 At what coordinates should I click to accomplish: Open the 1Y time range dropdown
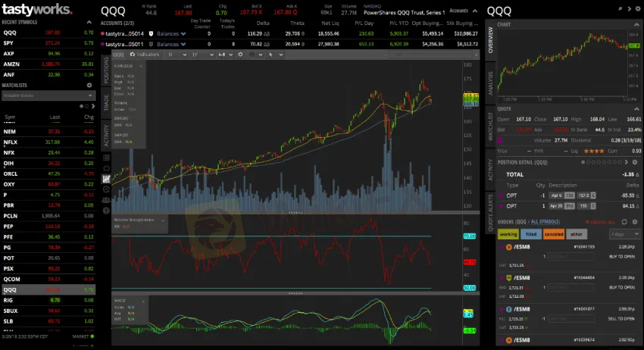coord(203,55)
